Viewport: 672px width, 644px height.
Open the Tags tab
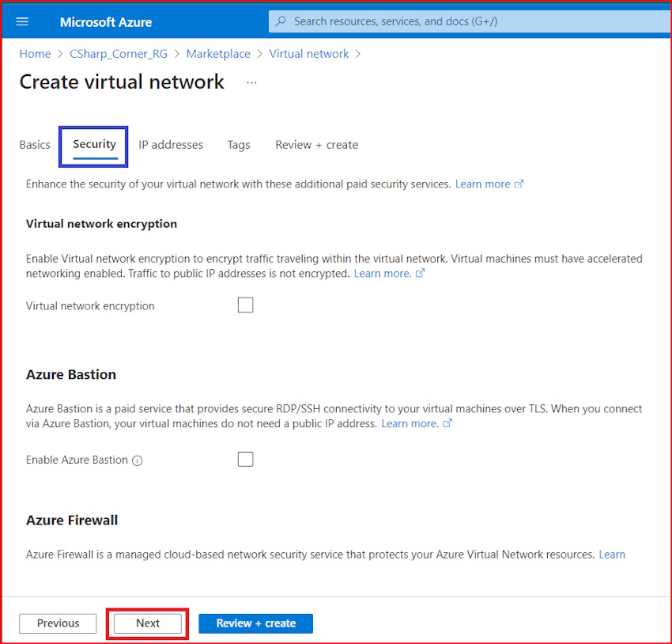point(238,145)
